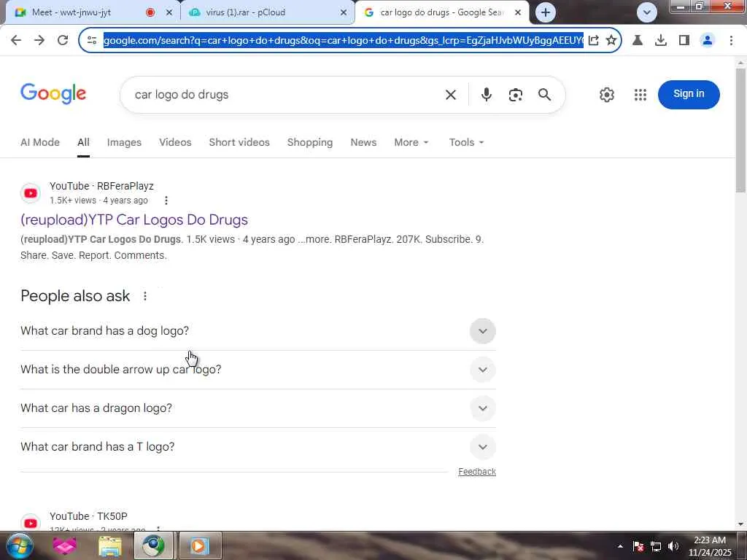Viewport: 747px width, 560px height.
Task: Open the network tray icon
Action: tap(656, 546)
